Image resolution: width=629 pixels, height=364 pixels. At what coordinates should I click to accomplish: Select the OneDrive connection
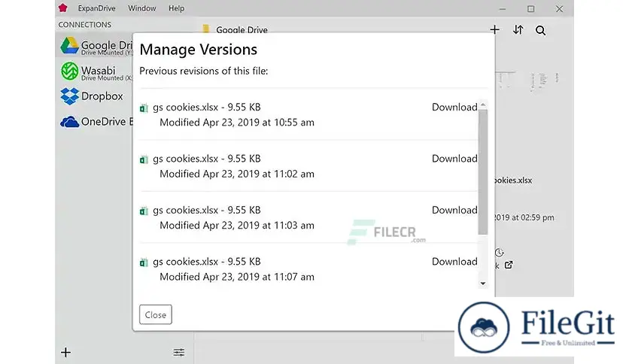[96, 122]
